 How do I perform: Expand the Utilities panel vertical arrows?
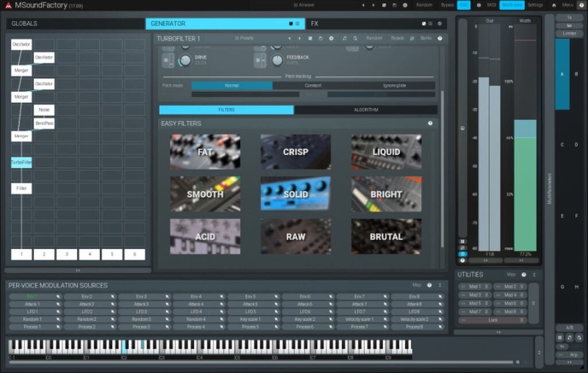coord(535,275)
